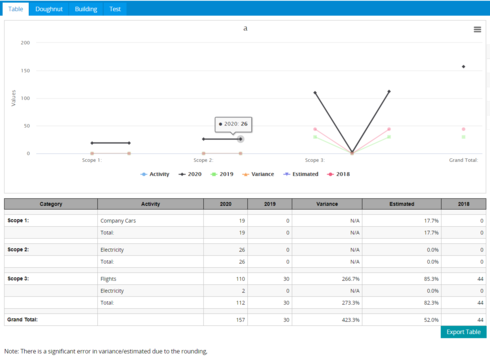
Task: Click the Export Table button
Action: [x=463, y=332]
